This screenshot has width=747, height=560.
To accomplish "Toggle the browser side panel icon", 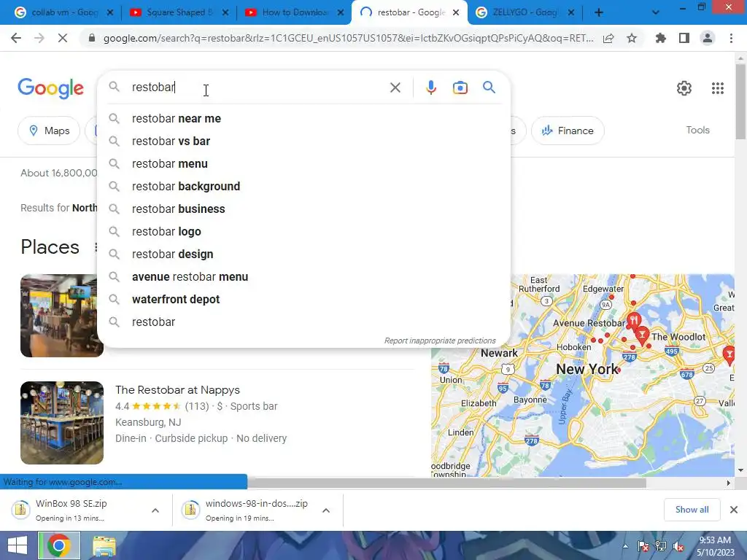I will click(x=684, y=38).
